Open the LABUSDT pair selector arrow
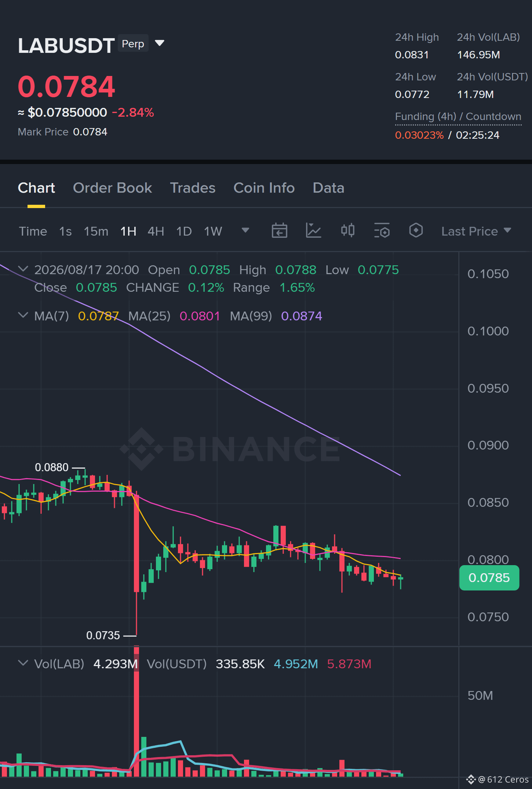Viewport: 532px width, 789px height. click(x=160, y=43)
